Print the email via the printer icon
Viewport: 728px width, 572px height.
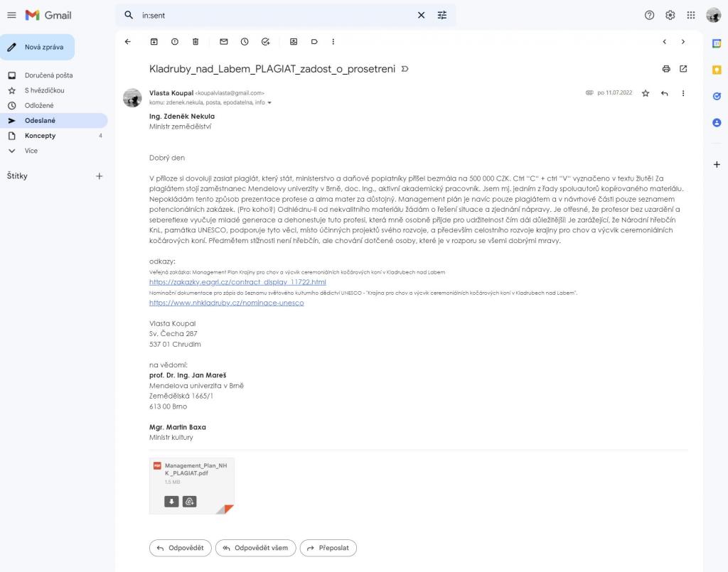(x=666, y=69)
